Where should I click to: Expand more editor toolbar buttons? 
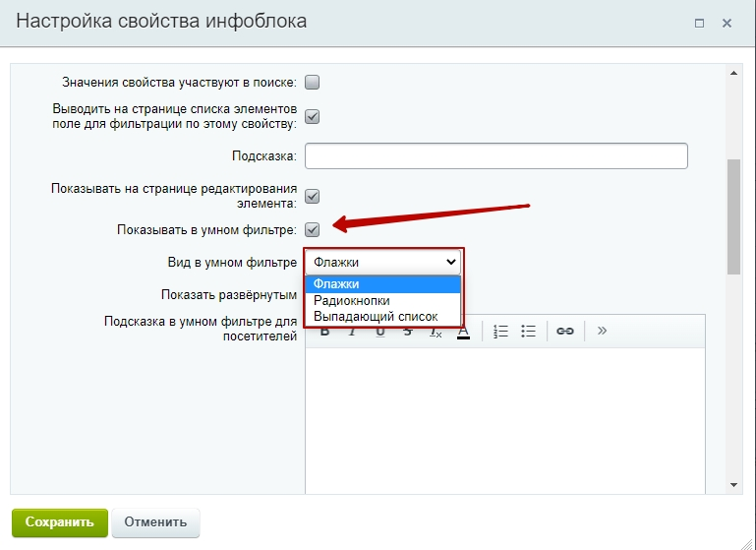pyautogui.click(x=602, y=331)
